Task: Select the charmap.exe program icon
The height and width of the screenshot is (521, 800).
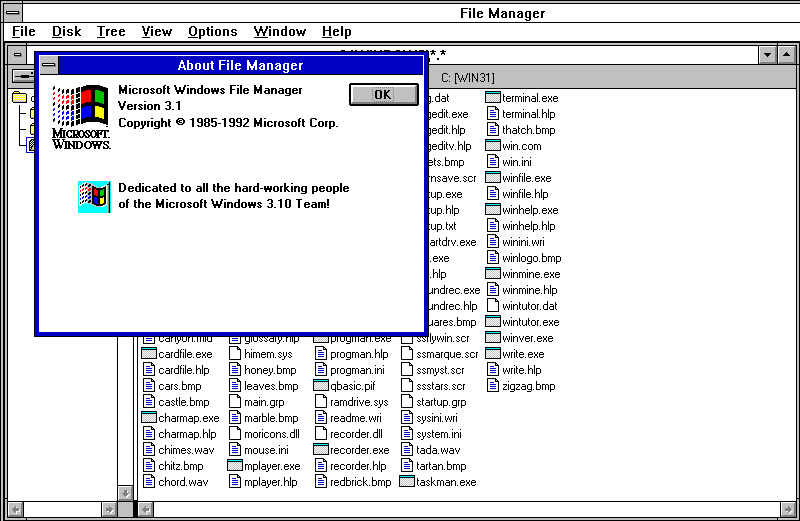Action: [148, 418]
